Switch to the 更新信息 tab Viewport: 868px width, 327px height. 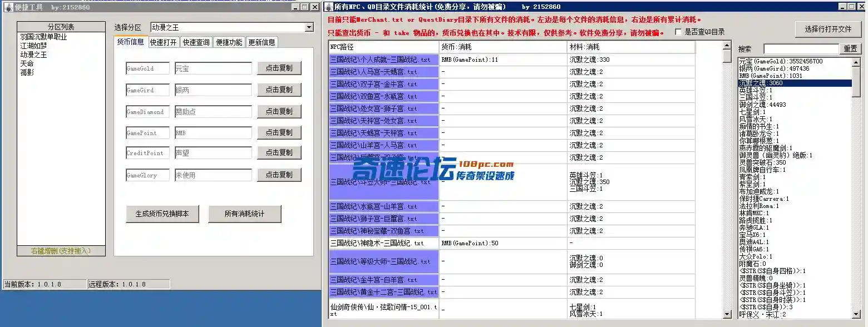[x=262, y=42]
